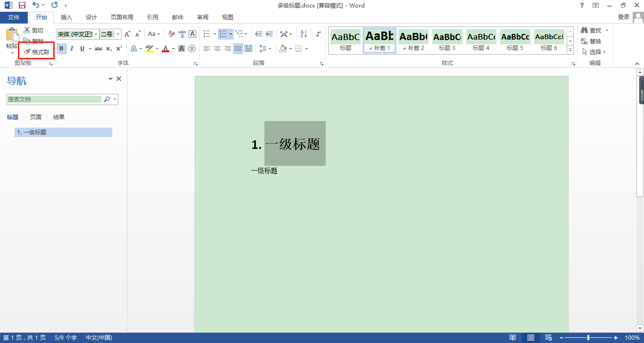The height and width of the screenshot is (343, 644).
Task: Toggle Subscript x₂ button
Action: pos(109,49)
